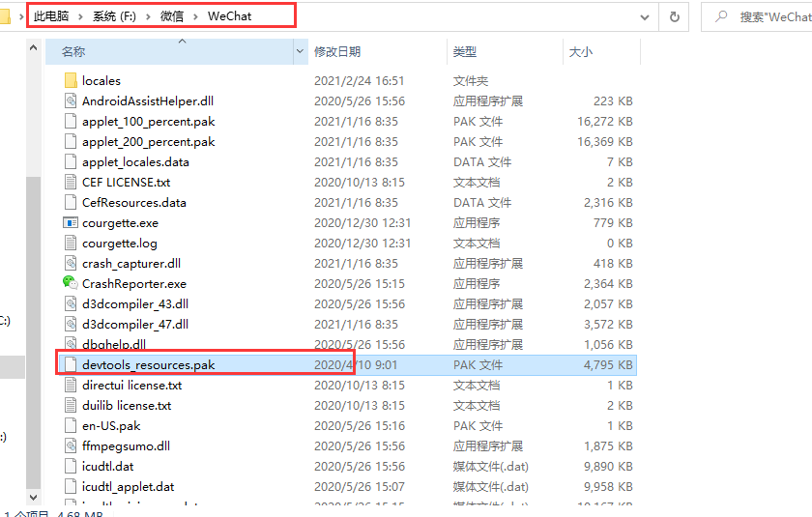Image resolution: width=812 pixels, height=517 pixels.
Task: Click DATA 文件 type of CefResources.data
Action: click(x=482, y=202)
